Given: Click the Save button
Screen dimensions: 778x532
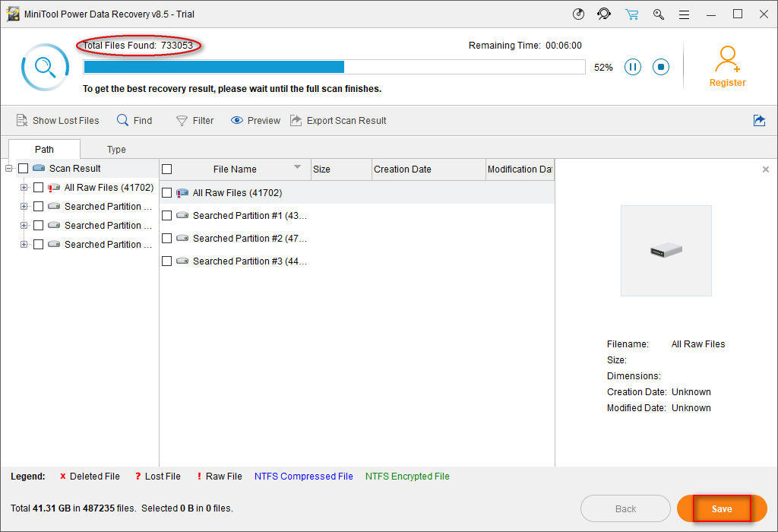Looking at the screenshot, I should pyautogui.click(x=722, y=508).
